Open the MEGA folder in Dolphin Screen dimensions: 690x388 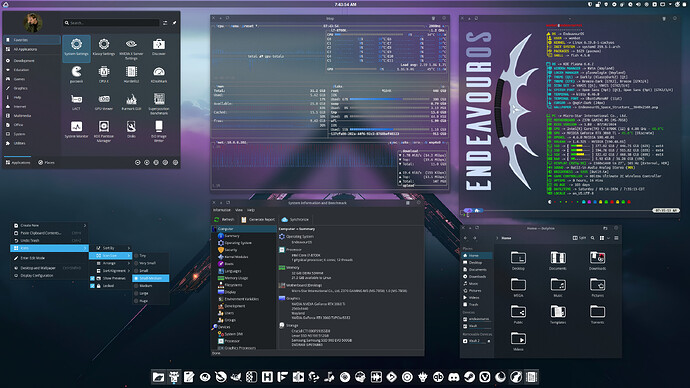[x=518, y=287]
